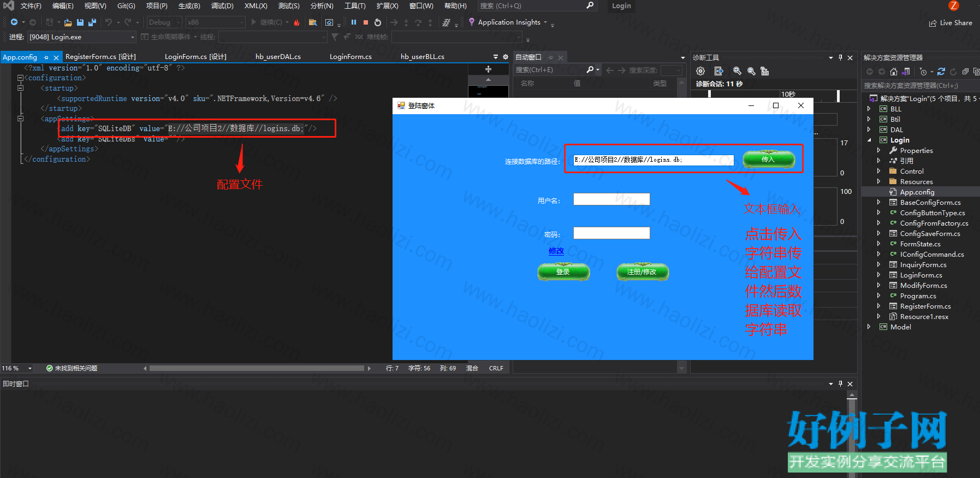The width and height of the screenshot is (980, 478).
Task: Open the Git(G) menu
Action: [126, 6]
